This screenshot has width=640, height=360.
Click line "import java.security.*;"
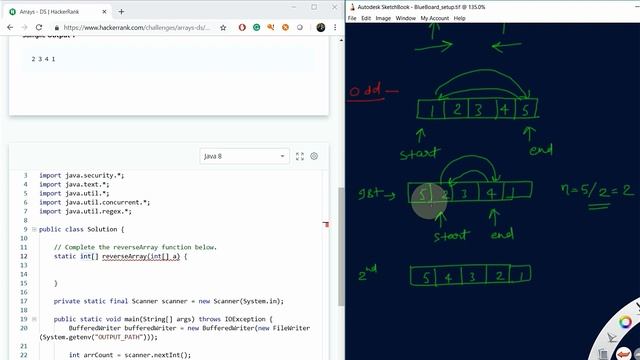82,176
